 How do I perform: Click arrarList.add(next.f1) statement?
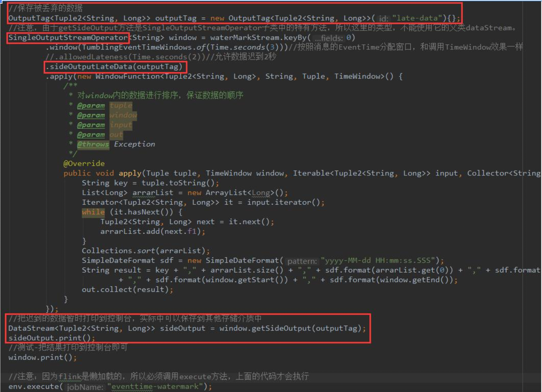point(153,232)
